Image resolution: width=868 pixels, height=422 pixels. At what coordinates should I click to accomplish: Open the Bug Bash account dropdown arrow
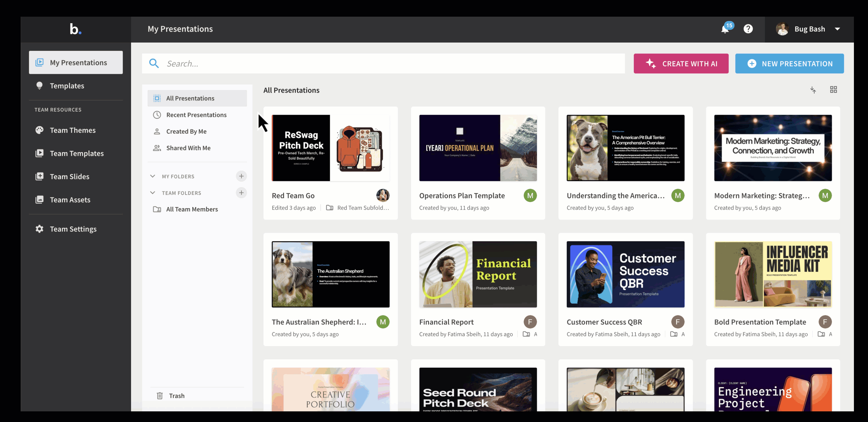click(837, 29)
